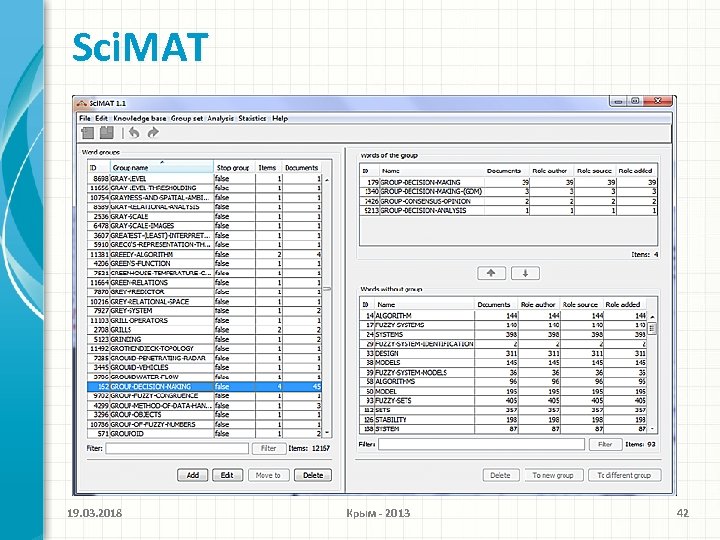
Task: Open the Knowledge base menu
Action: 140,118
